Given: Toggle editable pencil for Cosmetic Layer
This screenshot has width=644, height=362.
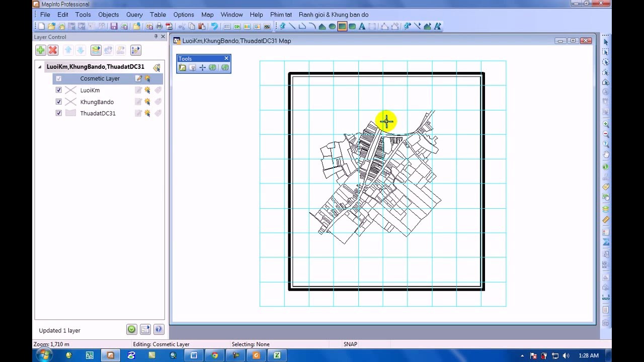Looking at the screenshot, I should 138,78.
